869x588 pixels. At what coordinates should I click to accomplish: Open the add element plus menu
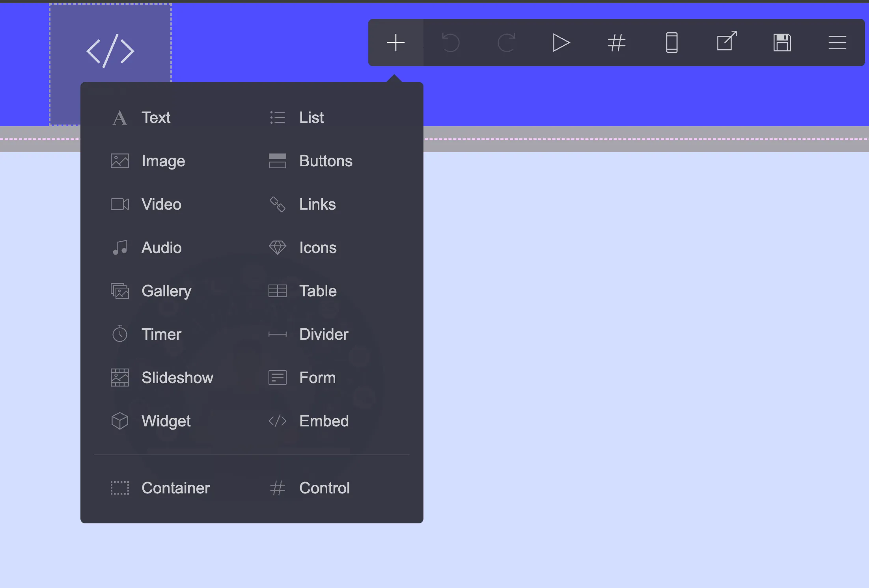tap(395, 43)
